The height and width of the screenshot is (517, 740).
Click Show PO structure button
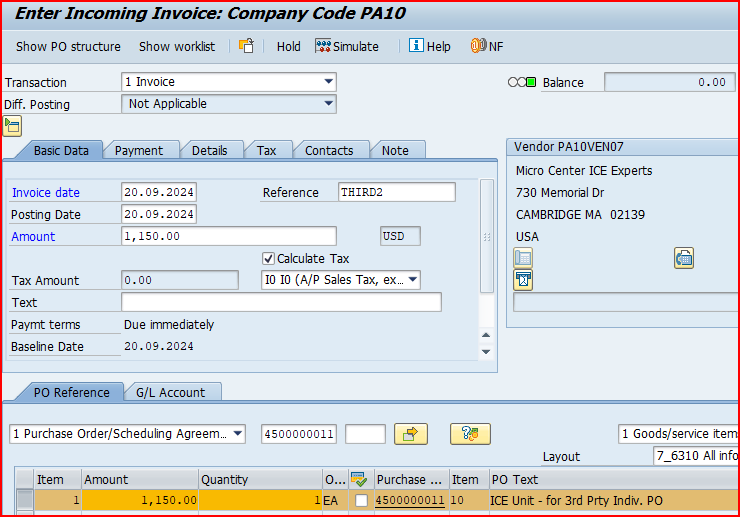pyautogui.click(x=68, y=46)
